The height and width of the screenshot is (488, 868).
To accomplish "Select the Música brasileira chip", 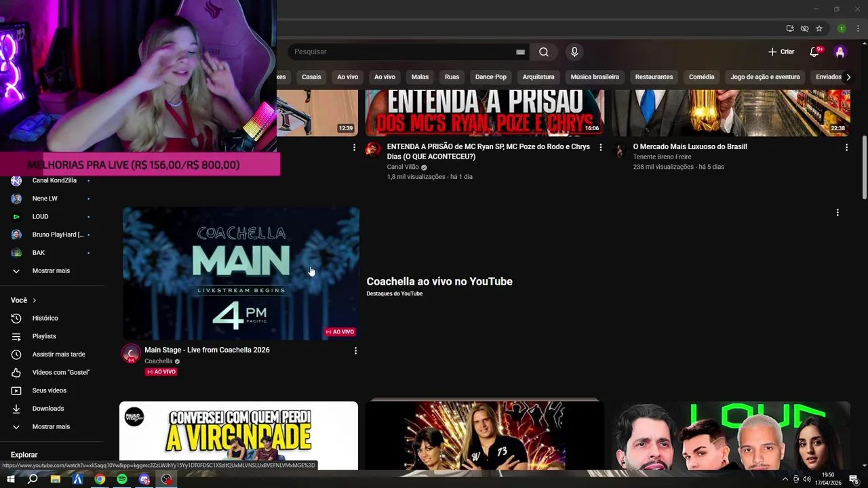I will coord(595,77).
